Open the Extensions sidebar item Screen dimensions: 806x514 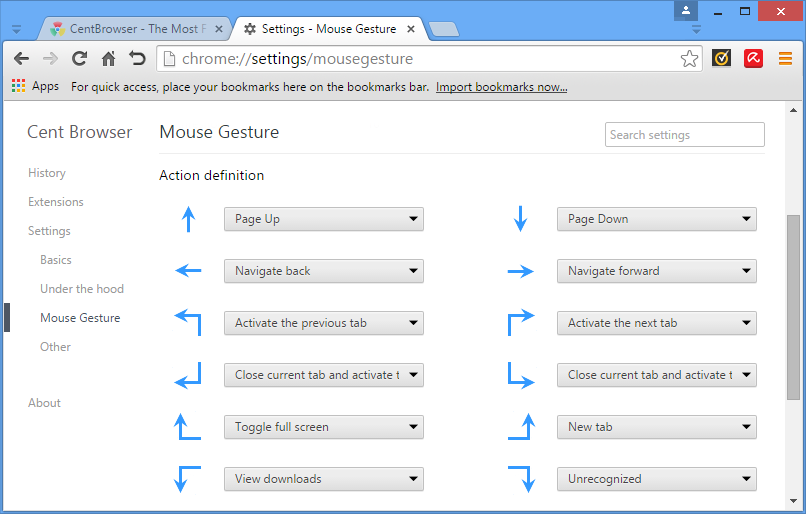[56, 202]
